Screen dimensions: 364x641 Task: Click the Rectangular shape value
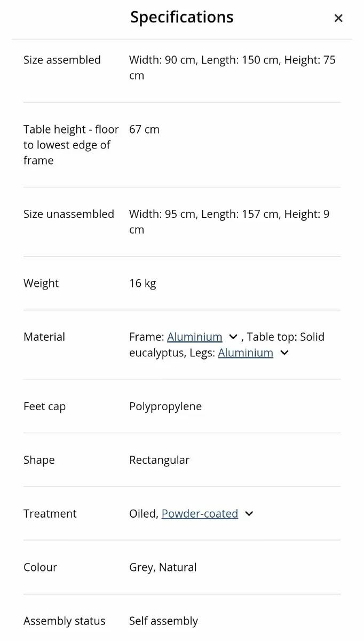click(159, 460)
